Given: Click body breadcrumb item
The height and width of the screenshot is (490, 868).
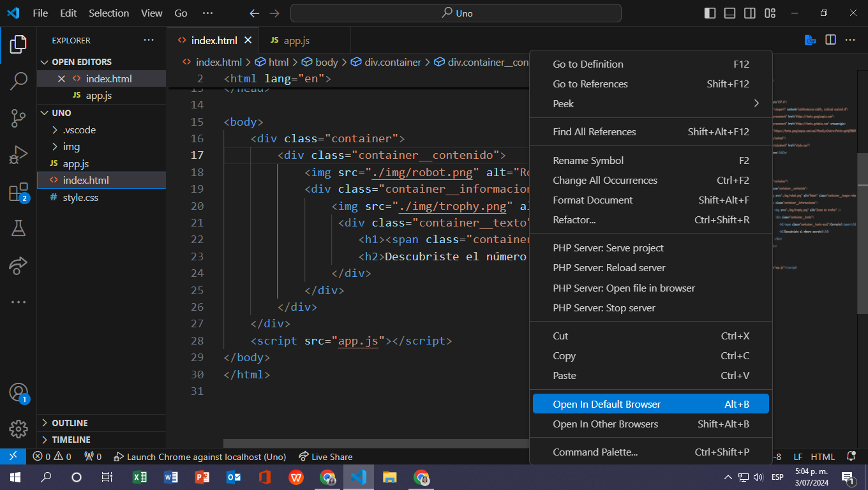Looking at the screenshot, I should (320, 62).
